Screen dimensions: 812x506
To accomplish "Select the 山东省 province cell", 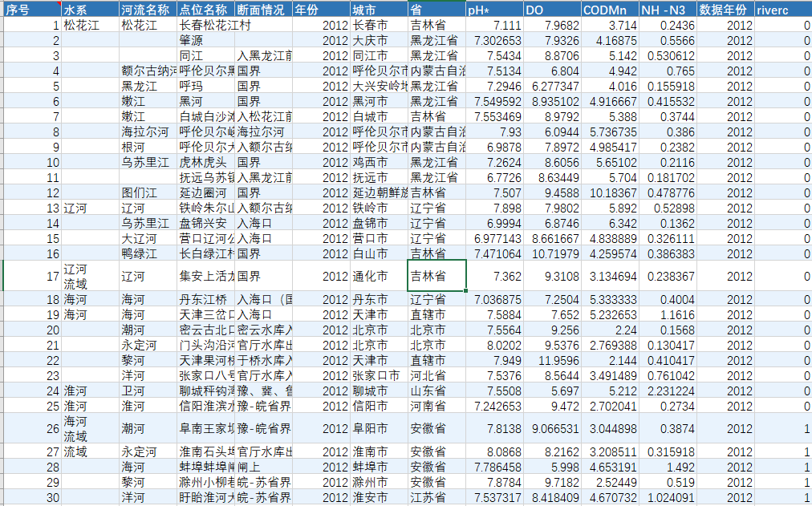I will (436, 391).
